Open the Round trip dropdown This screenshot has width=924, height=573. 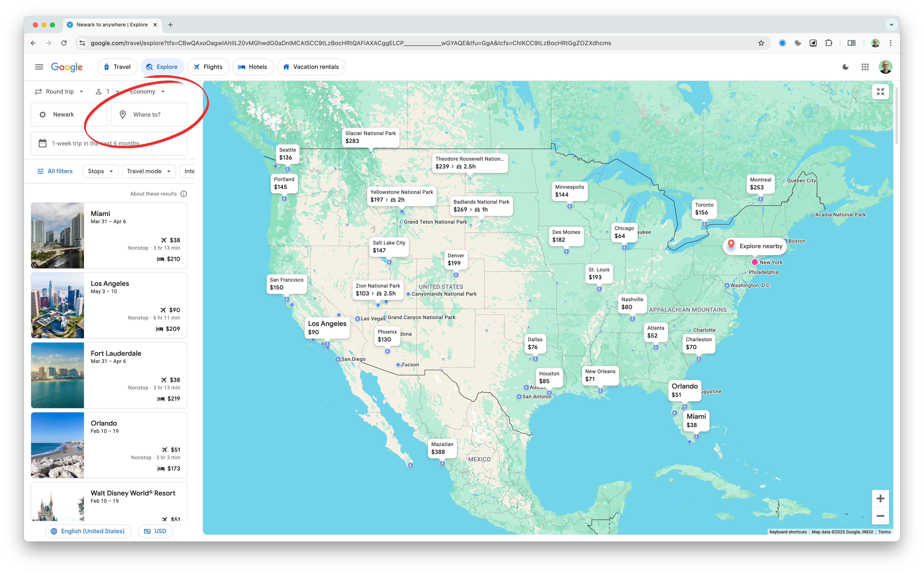pyautogui.click(x=59, y=92)
